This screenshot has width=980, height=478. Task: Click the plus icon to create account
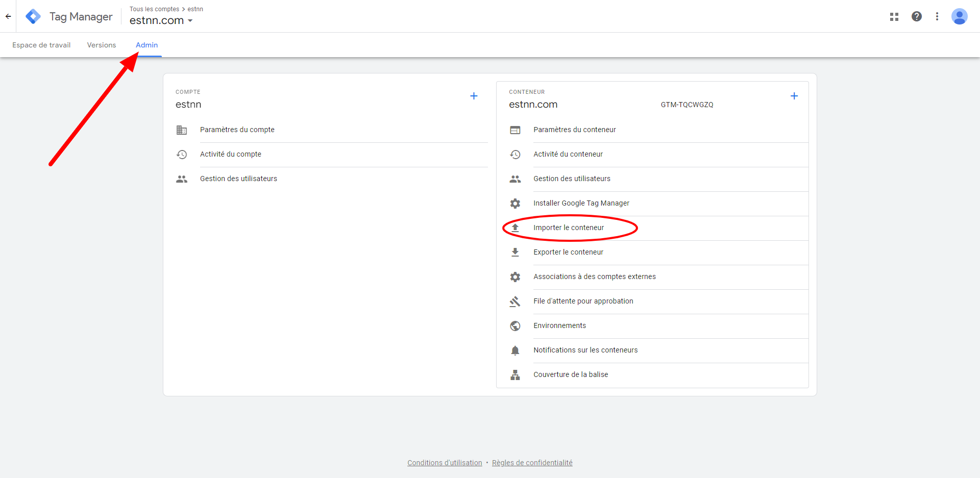pyautogui.click(x=474, y=96)
